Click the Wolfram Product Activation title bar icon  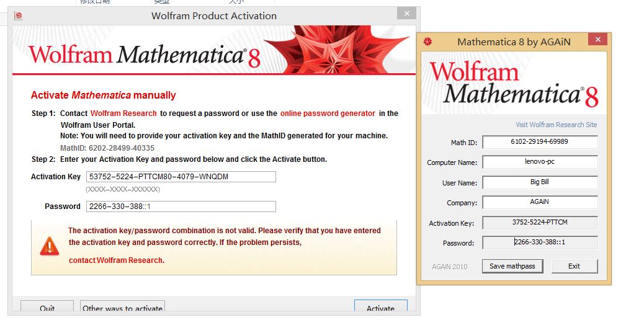[19, 16]
